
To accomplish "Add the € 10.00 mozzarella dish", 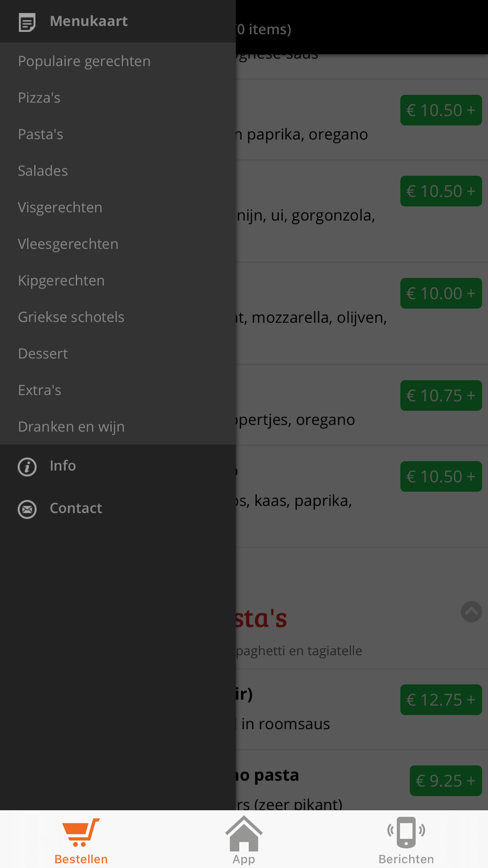I will tap(441, 293).
